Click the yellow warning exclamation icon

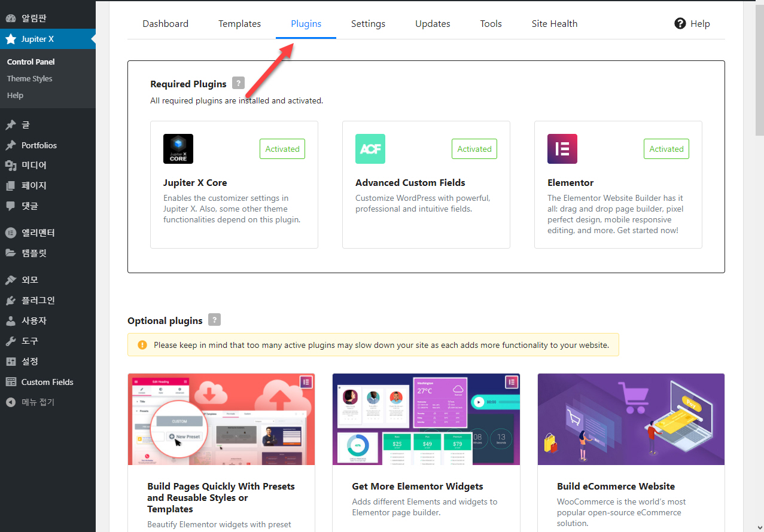click(x=142, y=345)
